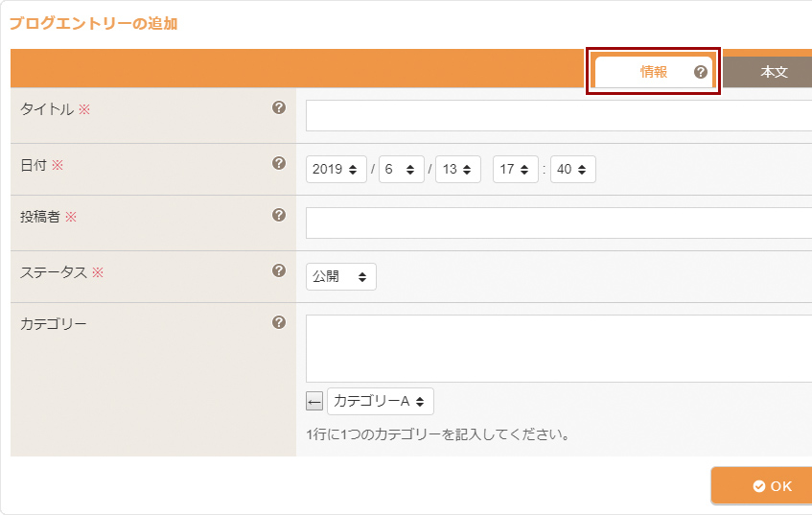Image resolution: width=812 pixels, height=515 pixels.
Task: Open the month dropdown showing 6
Action: [402, 170]
